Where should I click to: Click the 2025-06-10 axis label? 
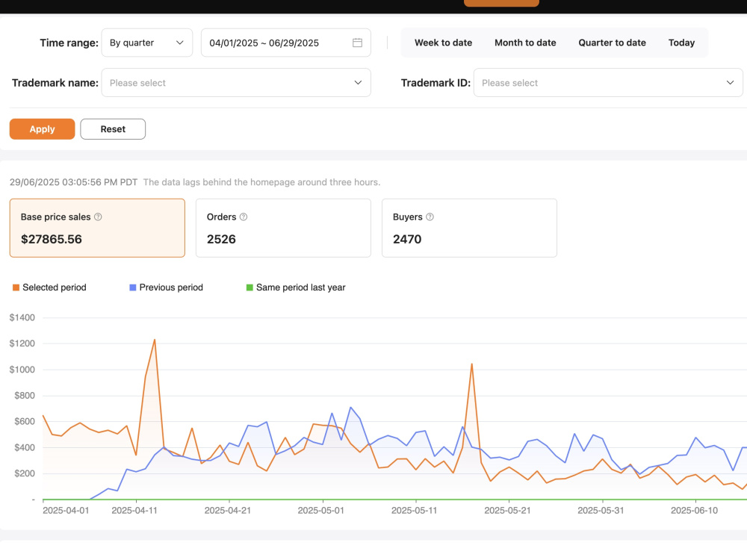(x=694, y=511)
